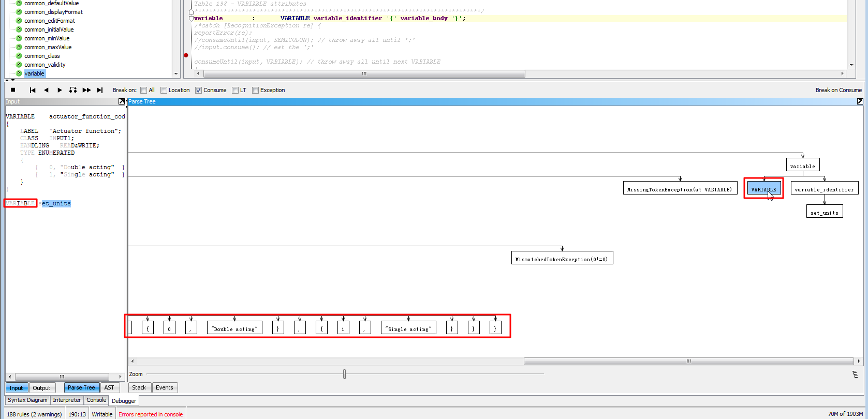Show the Stack view
868x419 pixels.
pyautogui.click(x=139, y=387)
